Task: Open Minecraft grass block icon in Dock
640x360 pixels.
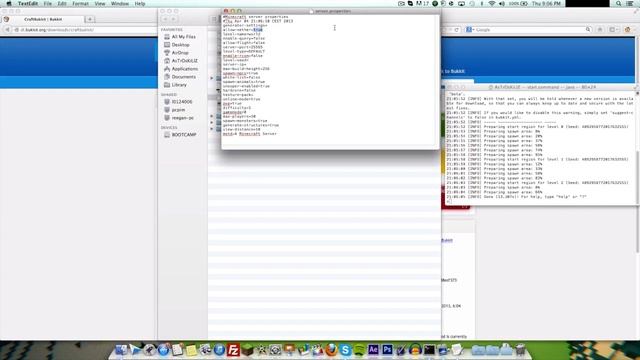Action: click(x=247, y=350)
